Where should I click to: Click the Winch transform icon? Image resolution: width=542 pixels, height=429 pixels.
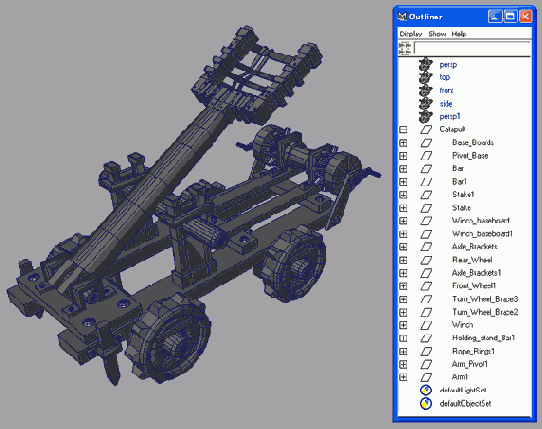point(426,325)
